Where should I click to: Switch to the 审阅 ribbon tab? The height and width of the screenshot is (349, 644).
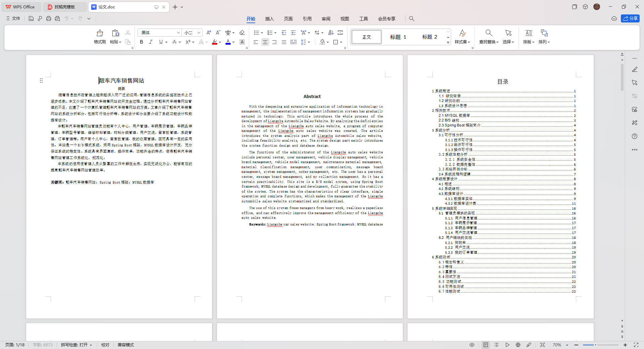click(x=326, y=19)
